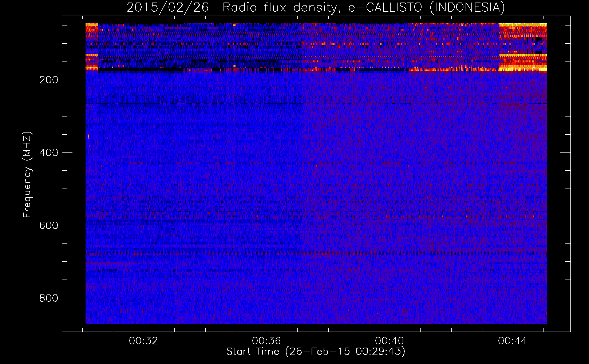The image size is (589, 364).
Task: Click the "Frequency (MHZ)" axis label
Action: pos(27,175)
